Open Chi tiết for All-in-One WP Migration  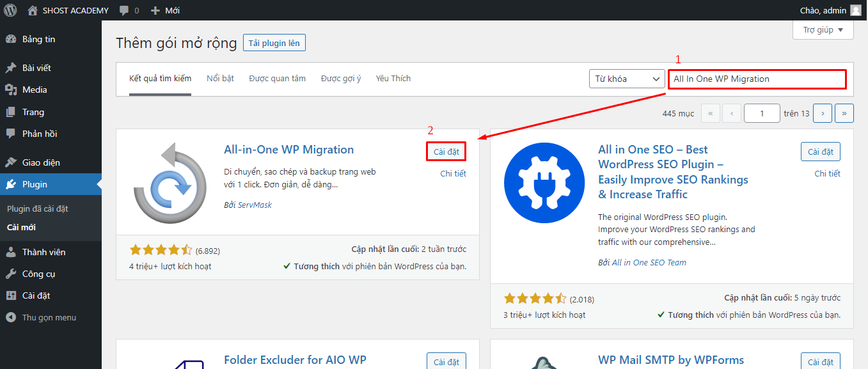point(452,173)
